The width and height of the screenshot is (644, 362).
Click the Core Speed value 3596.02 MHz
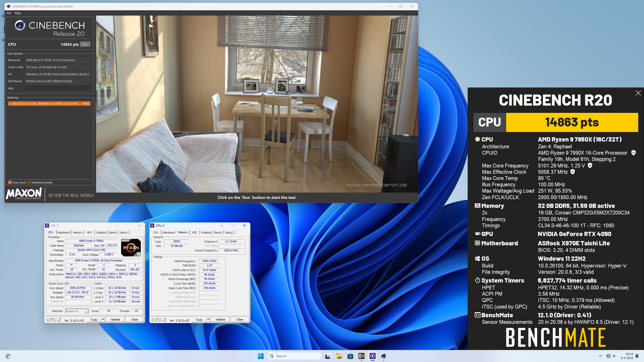click(x=77, y=288)
